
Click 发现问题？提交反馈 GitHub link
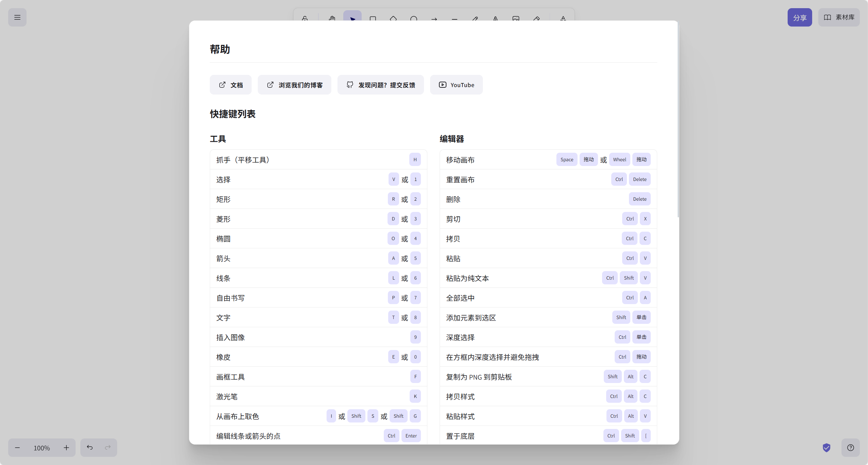[381, 85]
